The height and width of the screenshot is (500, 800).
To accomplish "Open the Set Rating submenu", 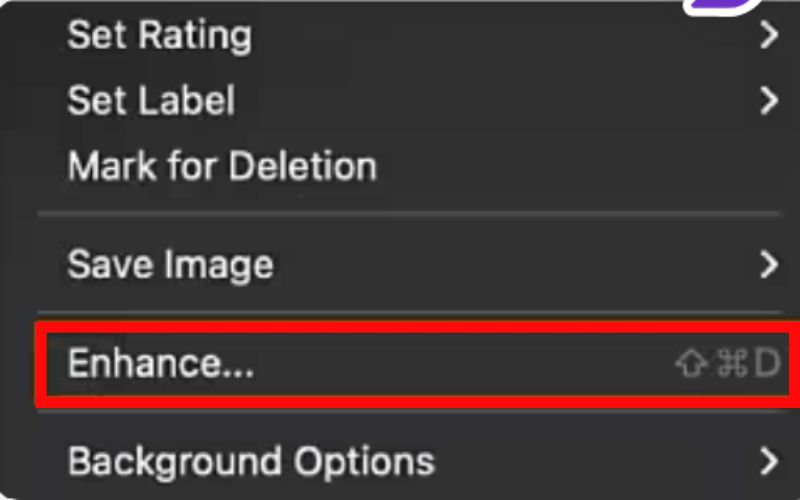I will point(160,36).
